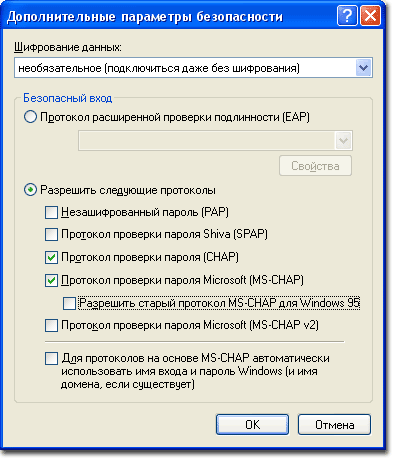
Task: Disable the Microsoft MS-CHAP checkbox
Action: pyautogui.click(x=51, y=280)
